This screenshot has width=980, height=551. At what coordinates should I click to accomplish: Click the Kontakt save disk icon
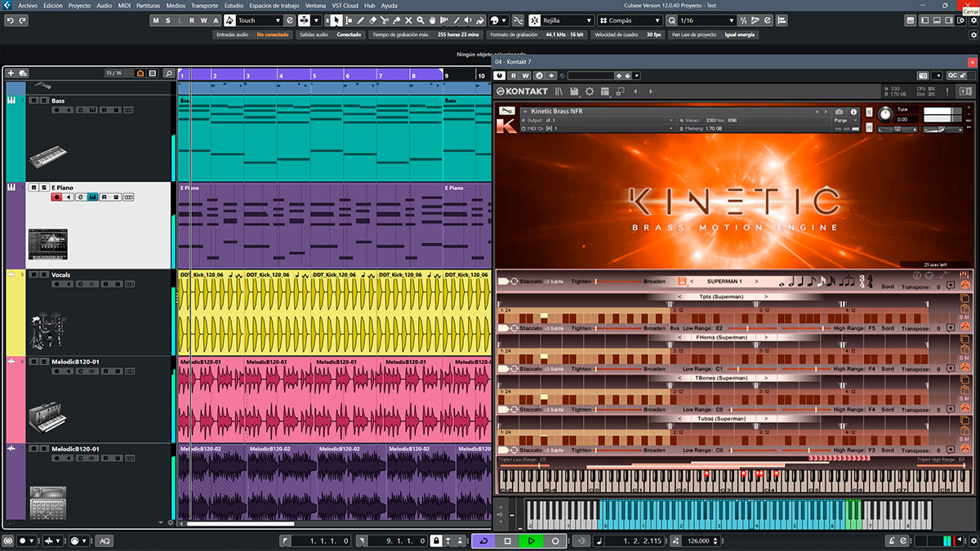point(575,91)
